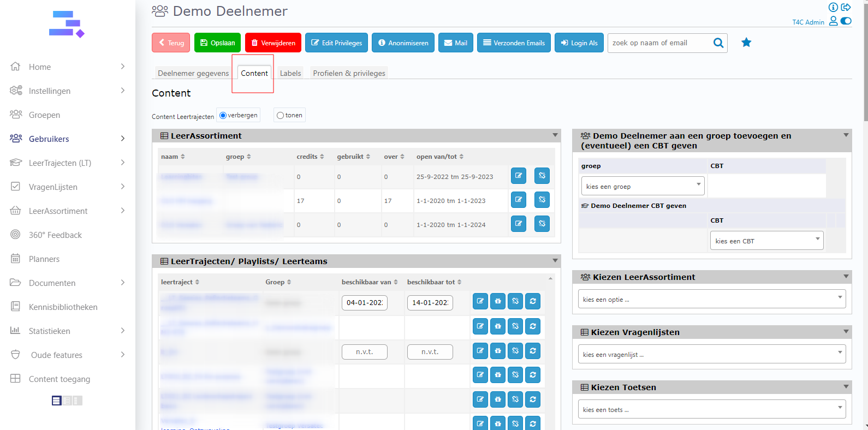
Task: Collapse the LeerAssortiment panel arrow
Action: pyautogui.click(x=555, y=135)
